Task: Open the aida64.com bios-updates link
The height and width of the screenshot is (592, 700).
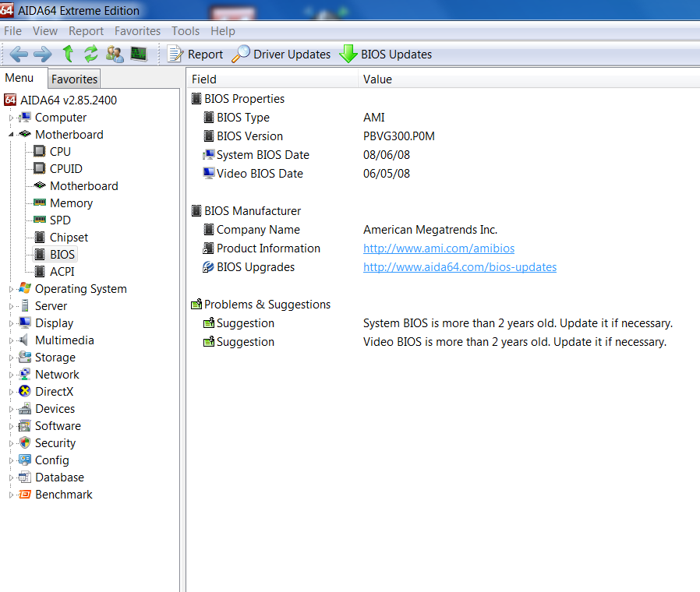Action: click(460, 266)
